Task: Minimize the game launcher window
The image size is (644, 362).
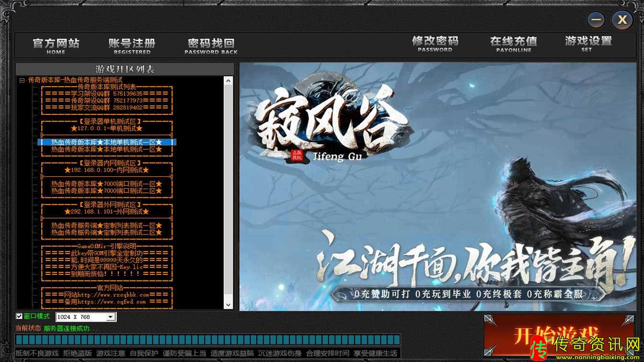Action: pyautogui.click(x=597, y=20)
